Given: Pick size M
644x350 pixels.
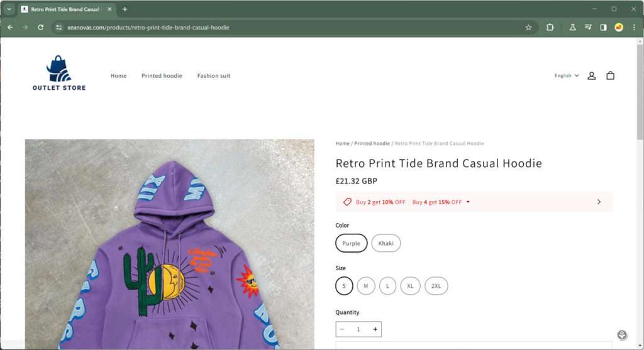Looking at the screenshot, I should tap(366, 286).
